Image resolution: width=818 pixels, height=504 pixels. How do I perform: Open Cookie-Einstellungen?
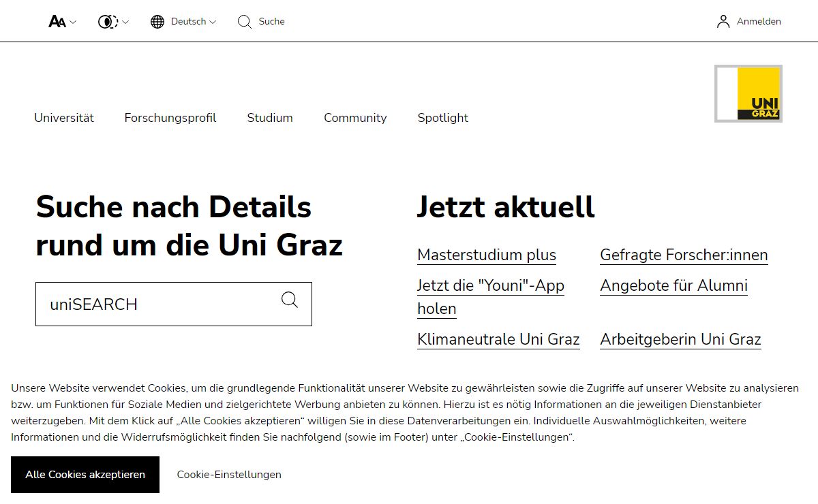(229, 475)
